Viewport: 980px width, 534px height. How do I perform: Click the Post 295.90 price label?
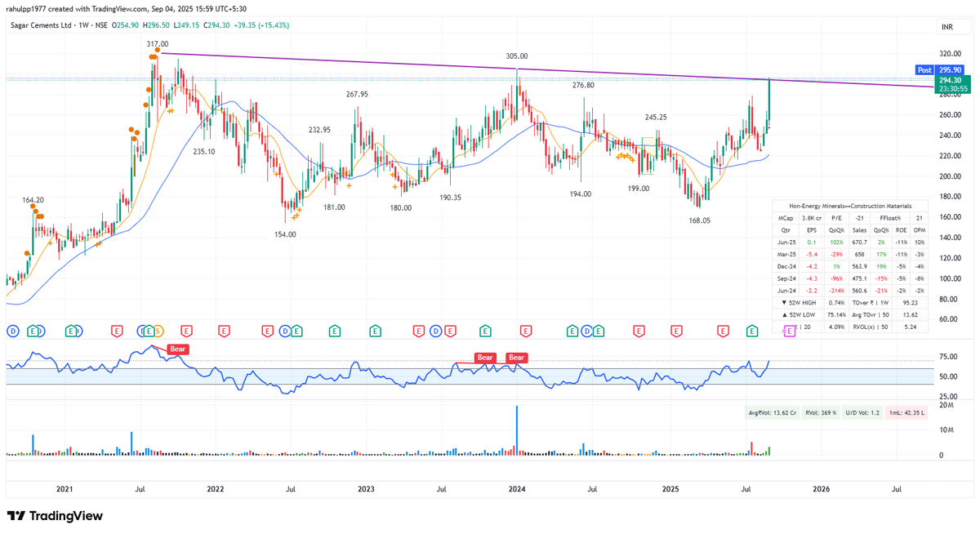click(939, 70)
